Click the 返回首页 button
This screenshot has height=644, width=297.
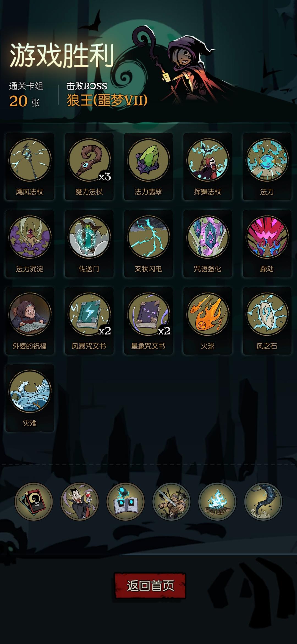click(x=150, y=586)
